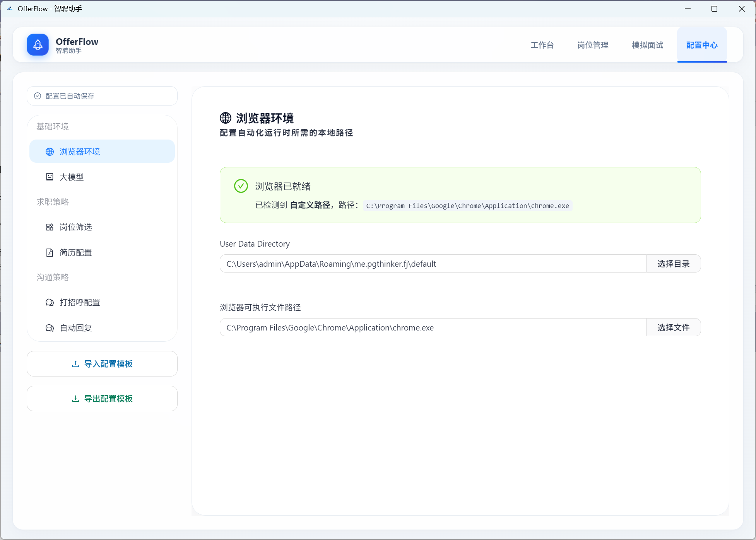
Task: Select the 配置中心 tab
Action: coord(702,45)
